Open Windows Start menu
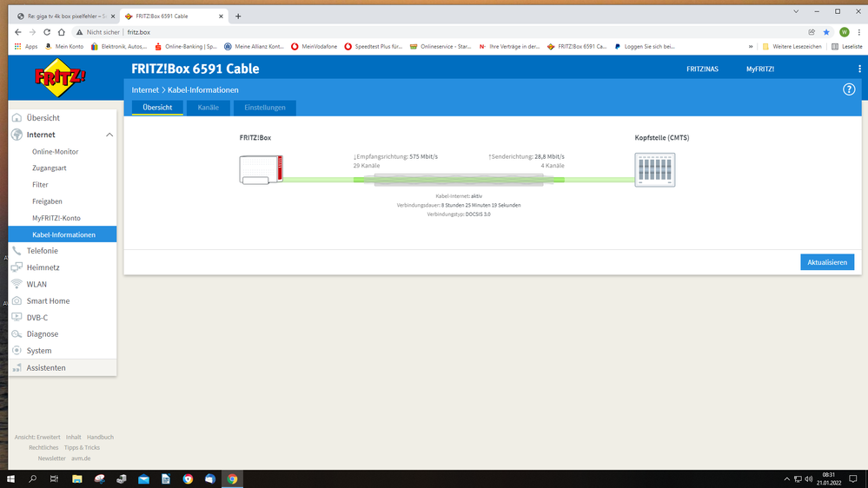The height and width of the screenshot is (488, 868). [x=10, y=479]
